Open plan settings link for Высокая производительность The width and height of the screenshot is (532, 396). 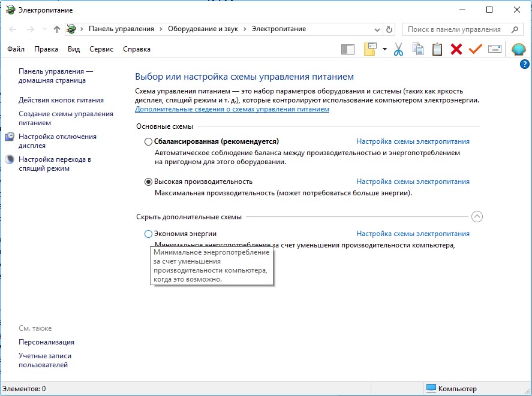click(413, 182)
